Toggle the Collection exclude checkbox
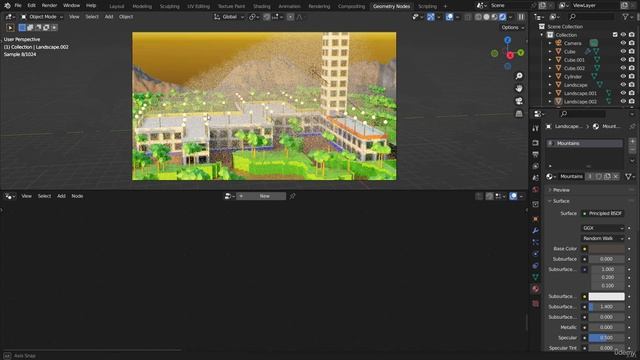640x360 pixels. tap(615, 35)
